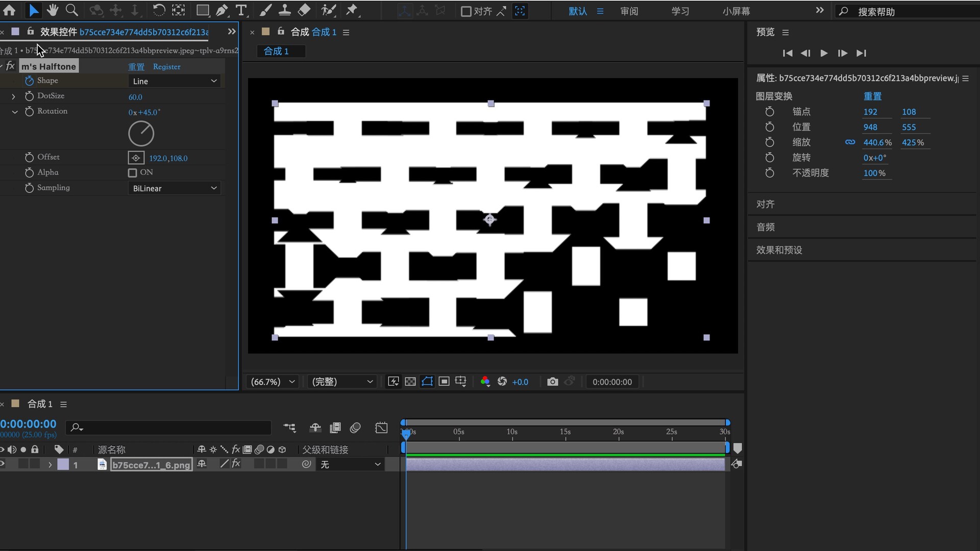Select the Zoom magnifier tool

point(72,10)
